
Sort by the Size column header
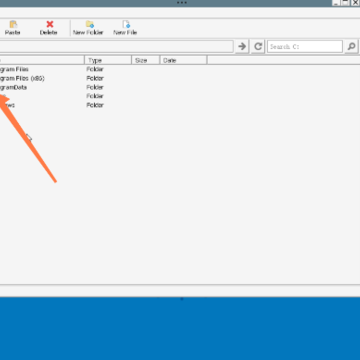coord(146,60)
